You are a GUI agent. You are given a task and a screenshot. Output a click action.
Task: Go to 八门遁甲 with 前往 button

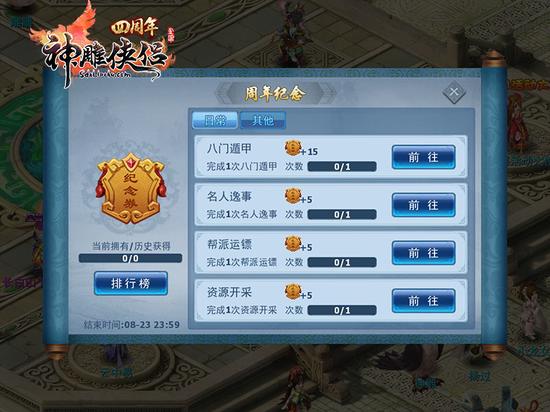click(x=423, y=157)
